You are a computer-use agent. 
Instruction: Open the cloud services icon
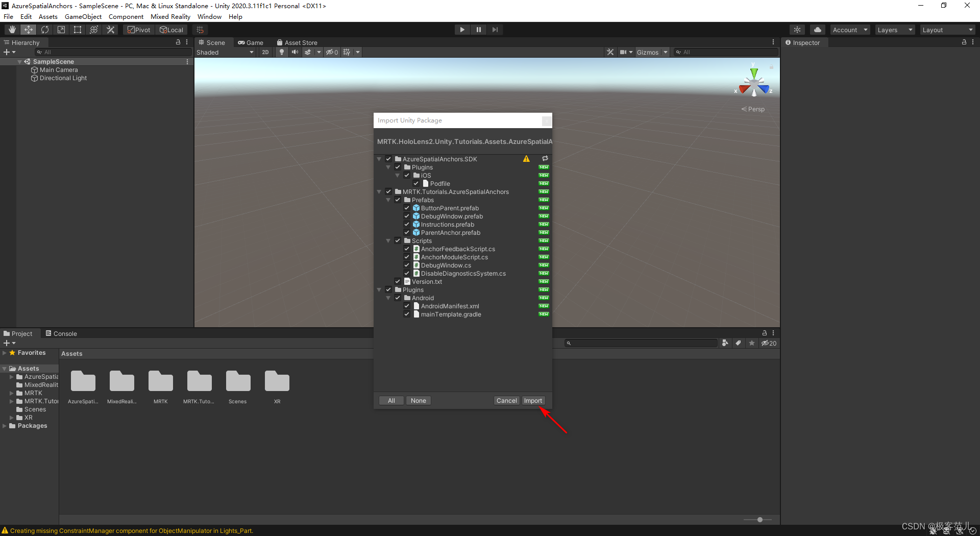(x=818, y=30)
